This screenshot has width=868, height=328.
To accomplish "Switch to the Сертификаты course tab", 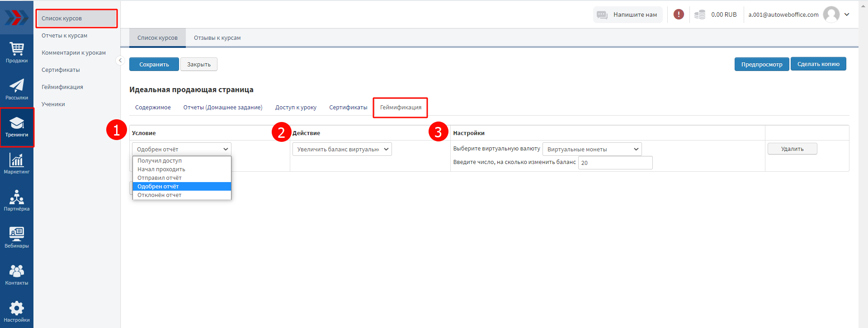I will coord(348,107).
